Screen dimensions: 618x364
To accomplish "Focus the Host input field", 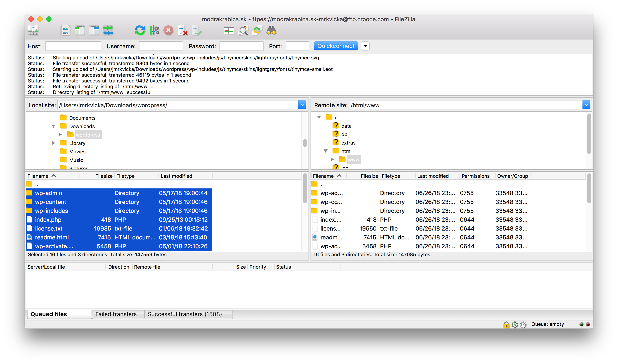I will point(73,46).
